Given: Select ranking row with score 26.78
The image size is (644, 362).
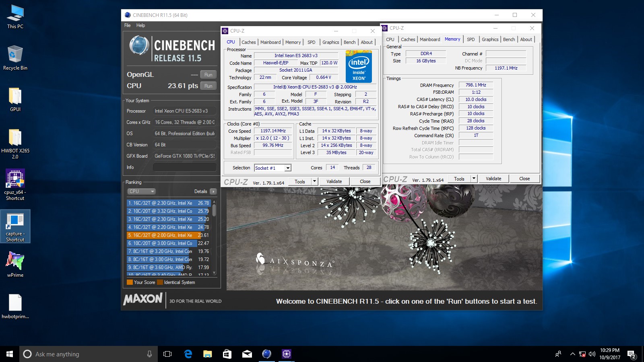Looking at the screenshot, I should pos(169,203).
